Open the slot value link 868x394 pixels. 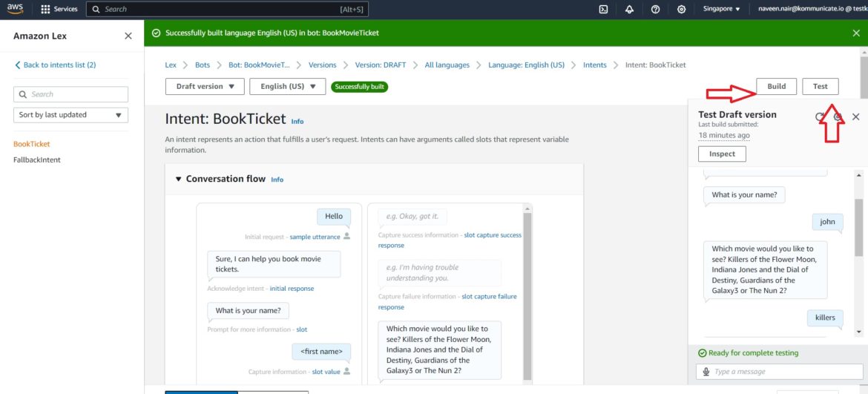click(326, 372)
